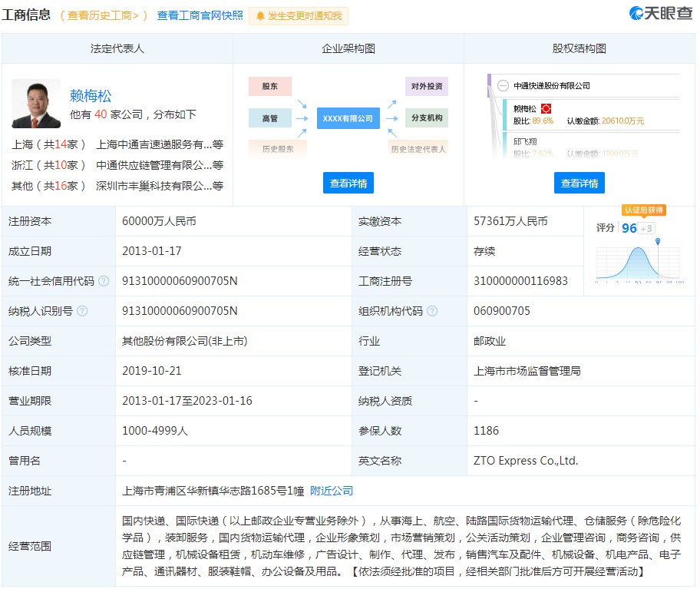The width and height of the screenshot is (700, 589).
Task: Click registered capital value 60000万人民币
Action: [x=160, y=221]
